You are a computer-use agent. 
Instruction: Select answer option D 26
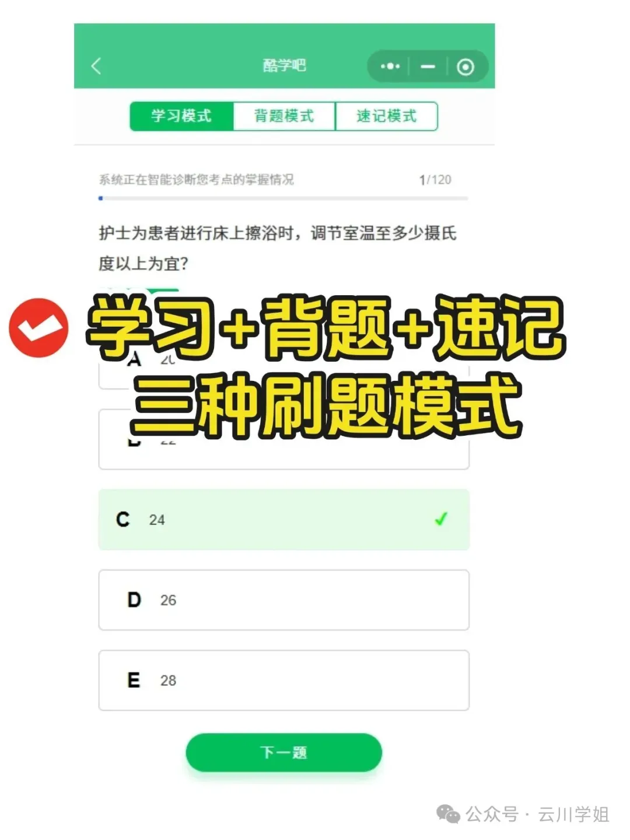(283, 600)
